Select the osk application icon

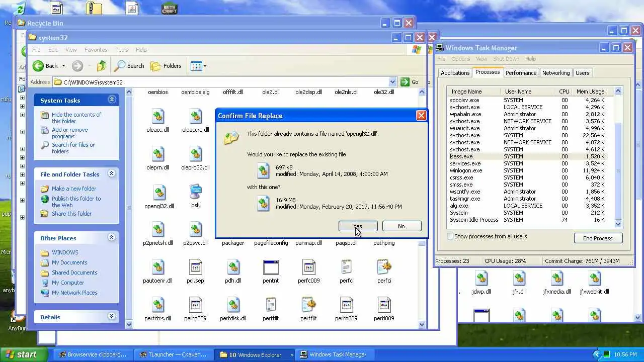tap(195, 192)
